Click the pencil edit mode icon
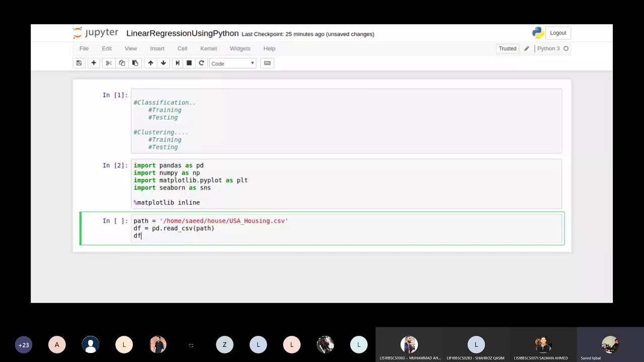644x362 pixels. coord(527,49)
